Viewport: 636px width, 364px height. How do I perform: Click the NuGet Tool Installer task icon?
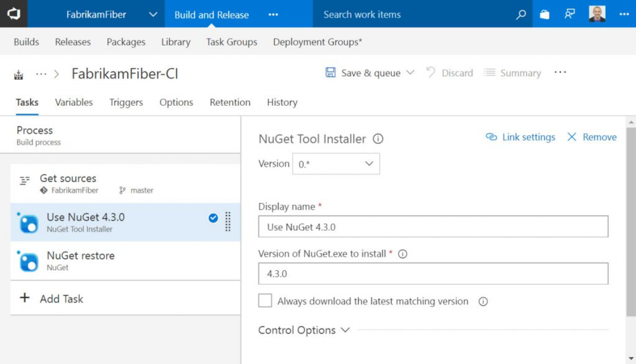tap(28, 223)
